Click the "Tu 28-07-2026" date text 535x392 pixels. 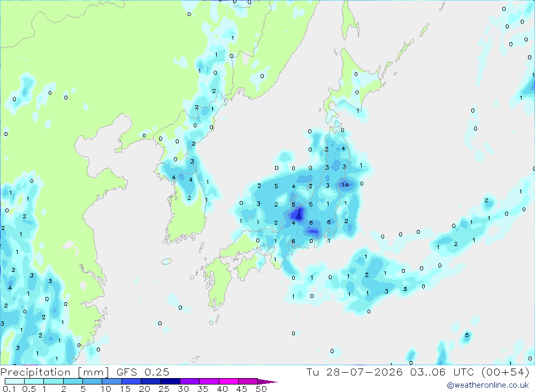coord(354,372)
